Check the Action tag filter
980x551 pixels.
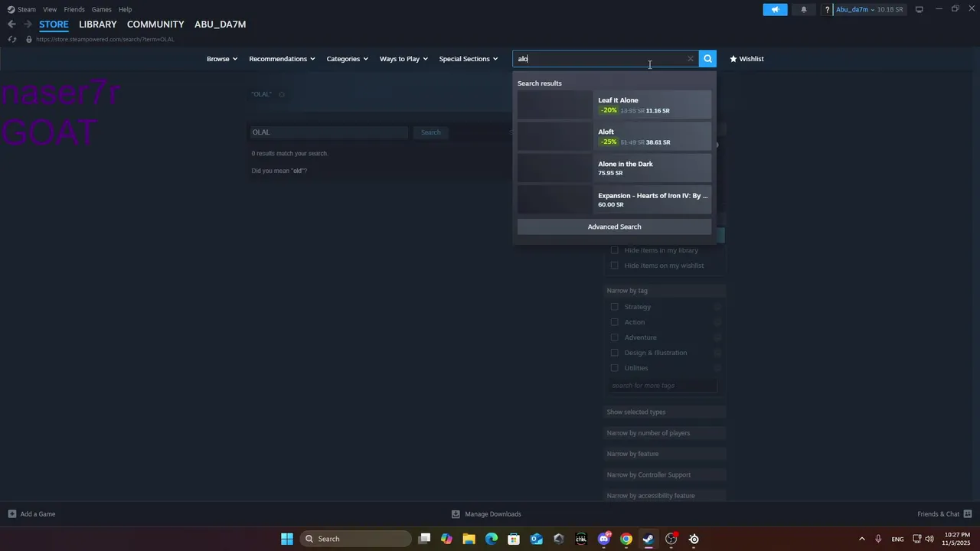614,322
